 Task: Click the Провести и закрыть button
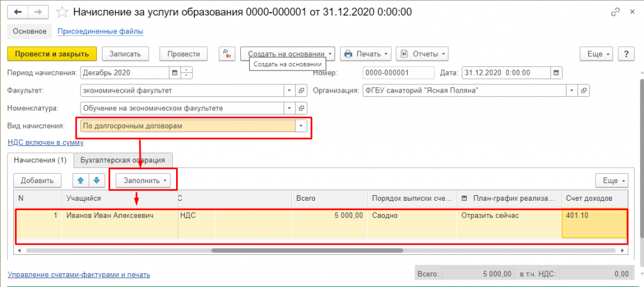[52, 54]
